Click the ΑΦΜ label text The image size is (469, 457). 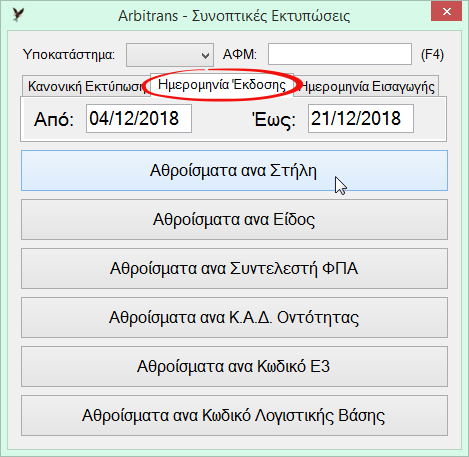coord(240,54)
